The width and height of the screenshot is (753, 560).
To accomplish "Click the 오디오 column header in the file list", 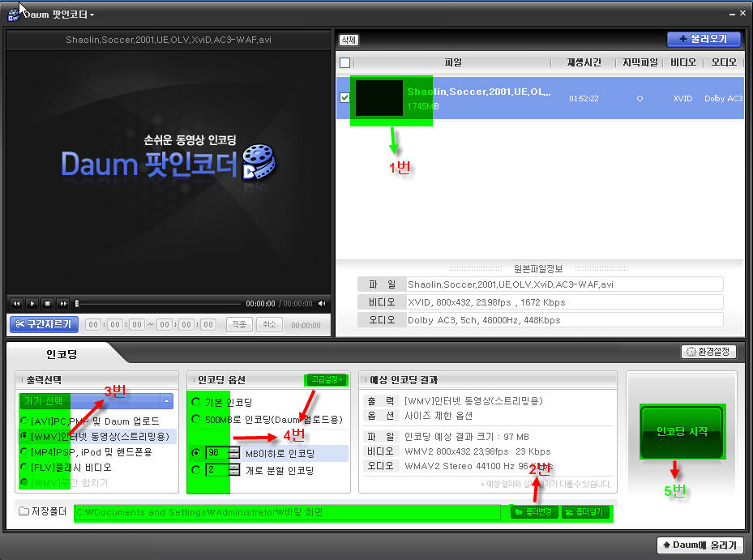I will point(724,62).
